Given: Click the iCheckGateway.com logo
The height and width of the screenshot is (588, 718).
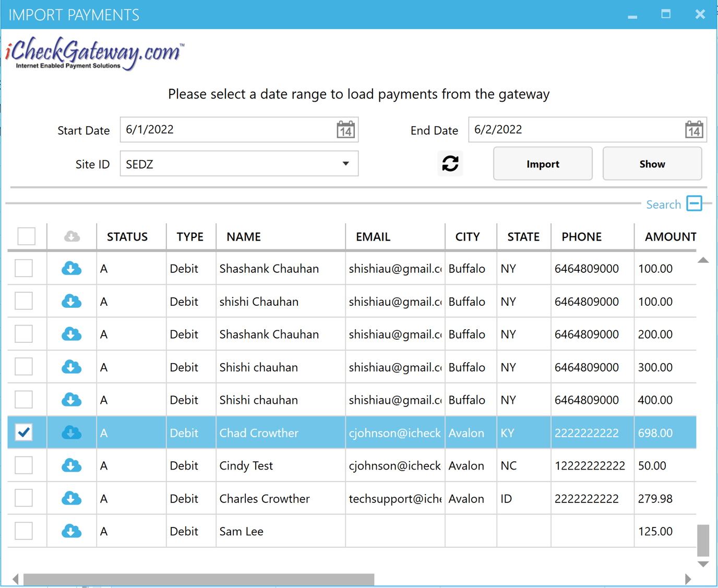Looking at the screenshot, I should coord(94,52).
